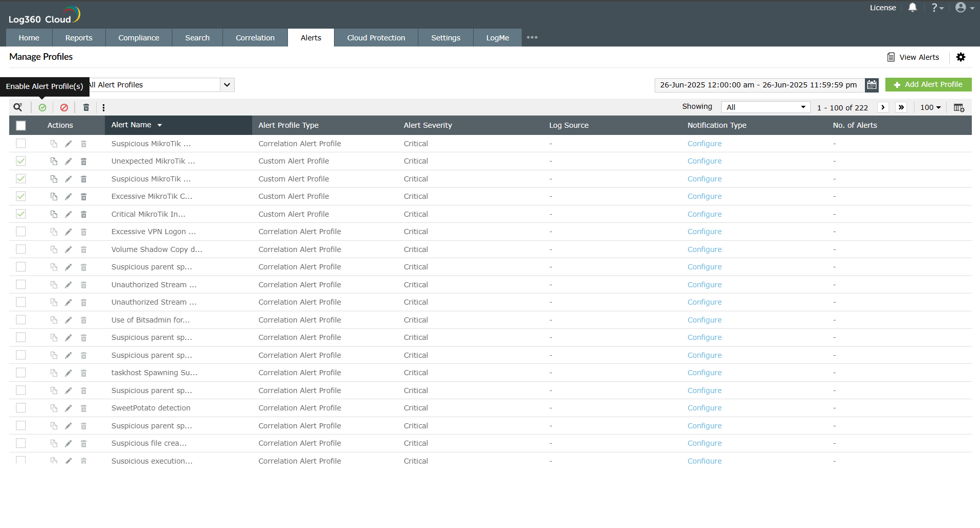The height and width of the screenshot is (528, 980).
Task: Click the Add Alert Profile button
Action: point(928,85)
